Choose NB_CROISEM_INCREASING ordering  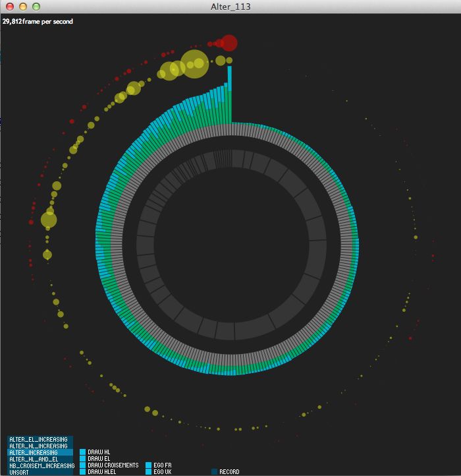pos(40,465)
